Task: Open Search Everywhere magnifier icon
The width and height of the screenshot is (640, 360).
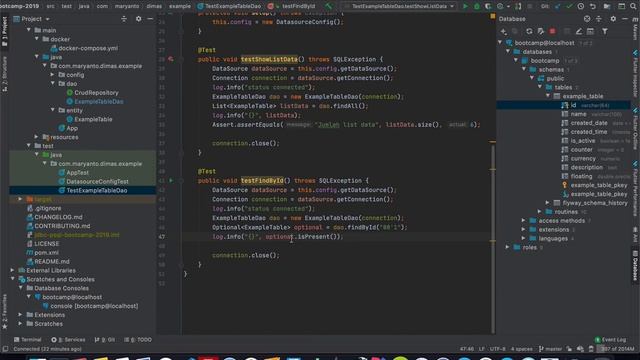Action: [x=633, y=6]
